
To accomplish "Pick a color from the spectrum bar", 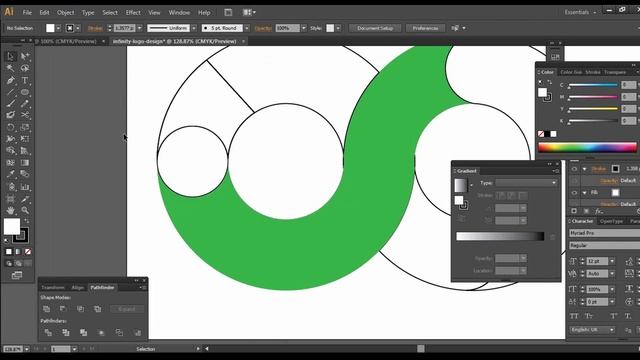I will [x=587, y=147].
